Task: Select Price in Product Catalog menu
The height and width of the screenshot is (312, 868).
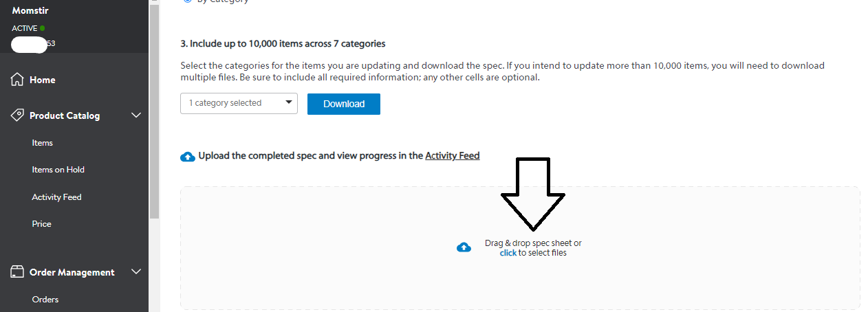Action: pos(41,224)
